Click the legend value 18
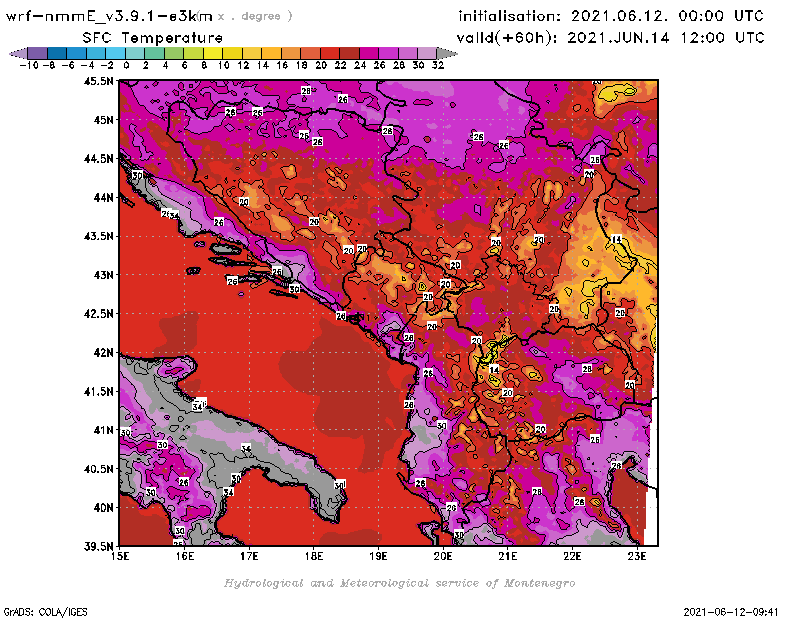800x618 pixels. tap(302, 65)
